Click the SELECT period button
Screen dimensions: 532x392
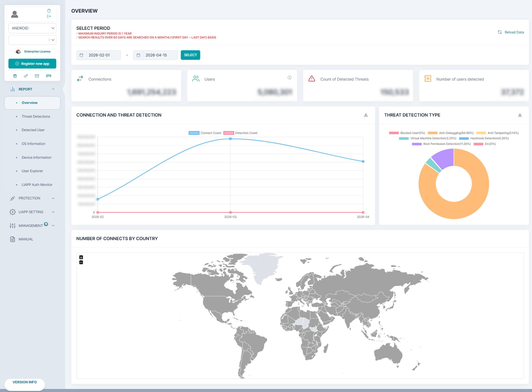point(190,55)
